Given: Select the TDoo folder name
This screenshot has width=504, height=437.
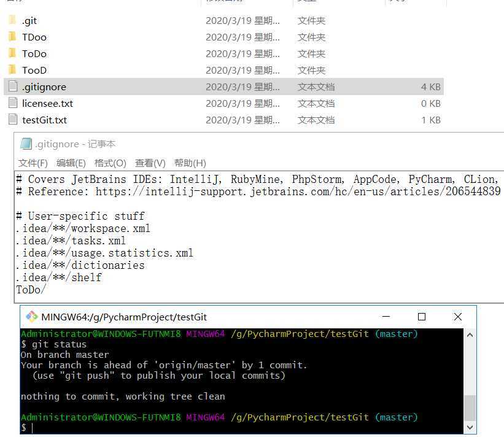Looking at the screenshot, I should (34, 37).
